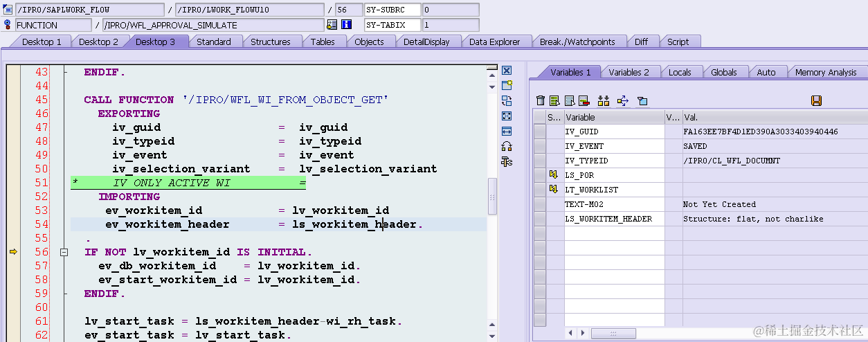Click breakpoint margin at line 57

pyautogui.click(x=13, y=266)
